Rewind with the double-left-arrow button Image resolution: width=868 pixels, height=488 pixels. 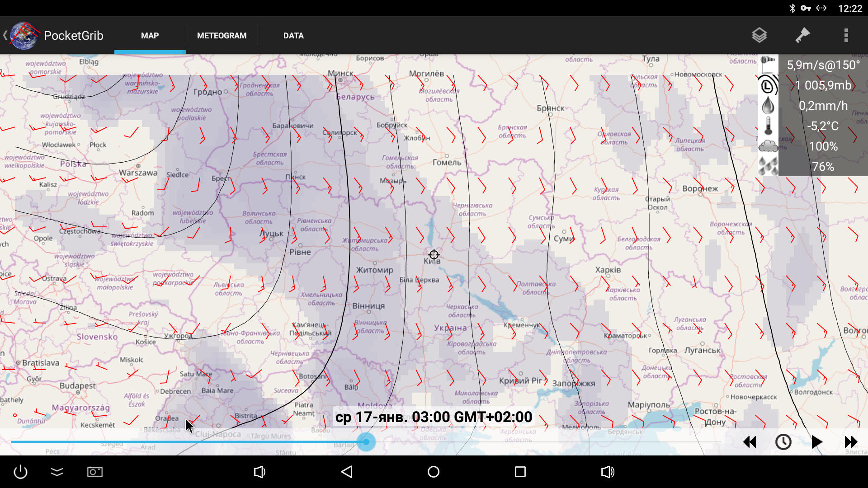click(750, 442)
